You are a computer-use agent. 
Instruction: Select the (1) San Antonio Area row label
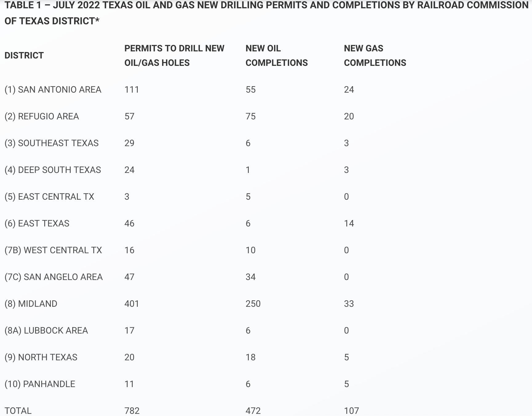click(53, 90)
